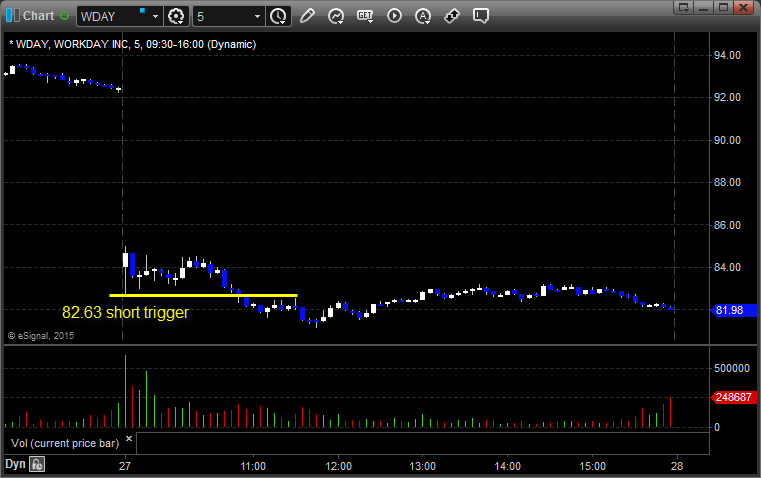Click the 86.00 price axis label
Viewport: 761px width, 478px height.
coord(727,225)
